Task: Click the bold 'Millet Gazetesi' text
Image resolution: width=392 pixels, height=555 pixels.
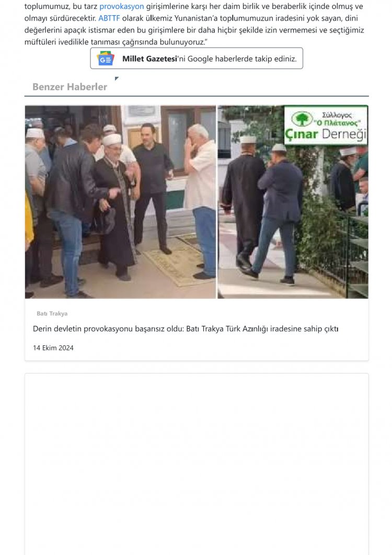Action: pos(149,59)
